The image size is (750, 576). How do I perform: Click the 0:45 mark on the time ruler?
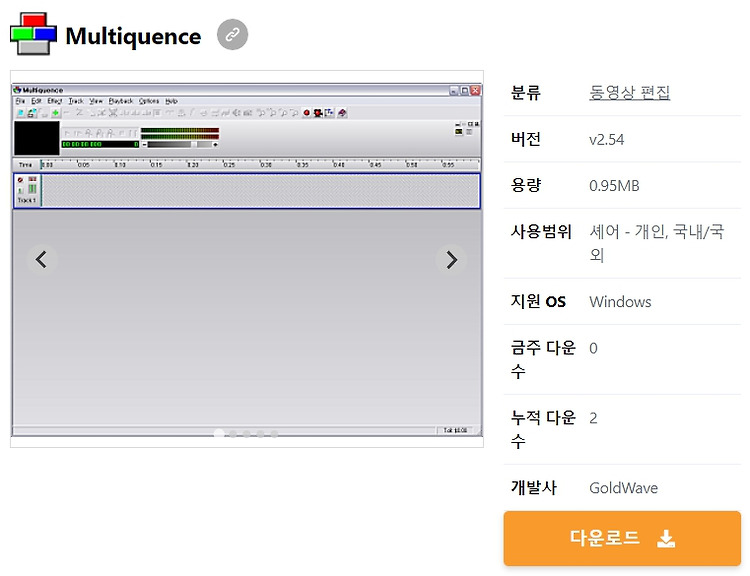pyautogui.click(x=375, y=165)
